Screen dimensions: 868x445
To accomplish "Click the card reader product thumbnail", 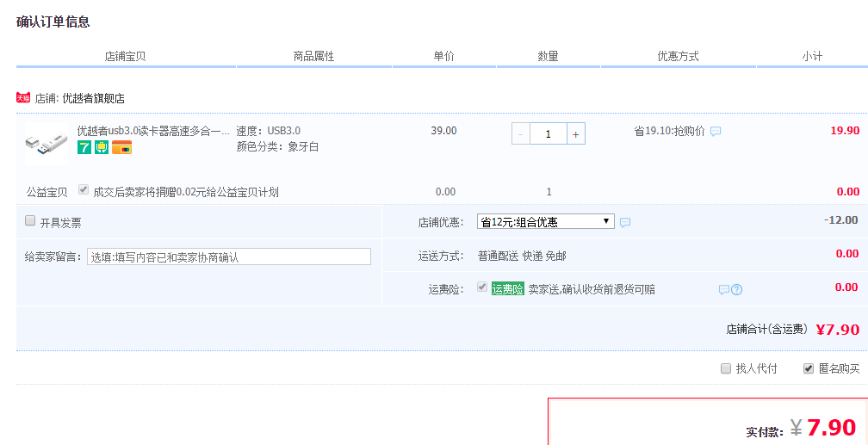I will click(x=46, y=144).
